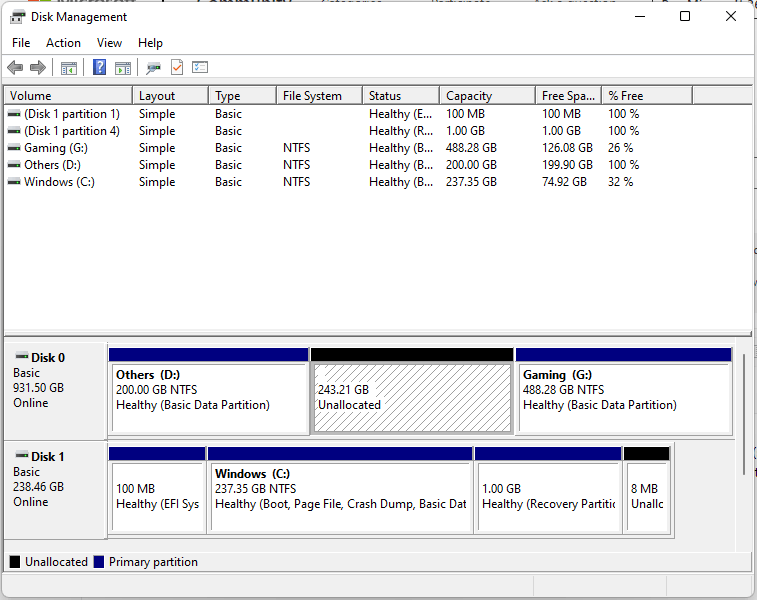The width and height of the screenshot is (757, 600).
Task: Click the Show/Hide Action Pane icon
Action: point(123,68)
